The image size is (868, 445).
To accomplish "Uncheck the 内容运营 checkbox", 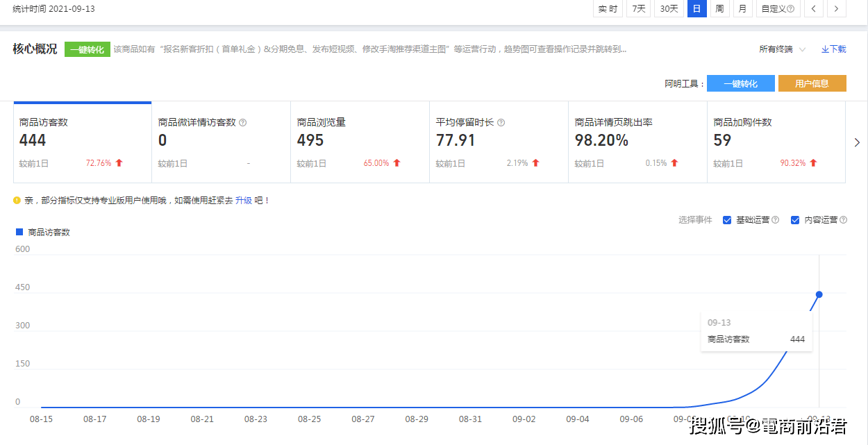I will pos(795,220).
